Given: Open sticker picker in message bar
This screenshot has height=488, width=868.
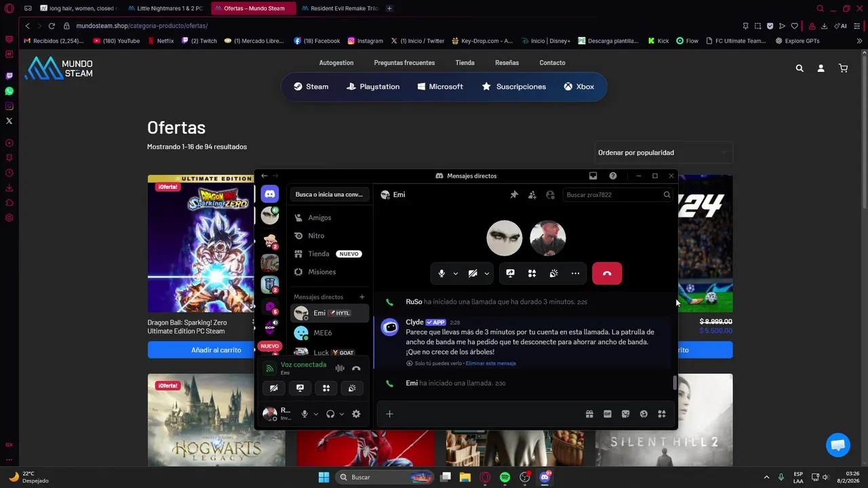Looking at the screenshot, I should [625, 414].
